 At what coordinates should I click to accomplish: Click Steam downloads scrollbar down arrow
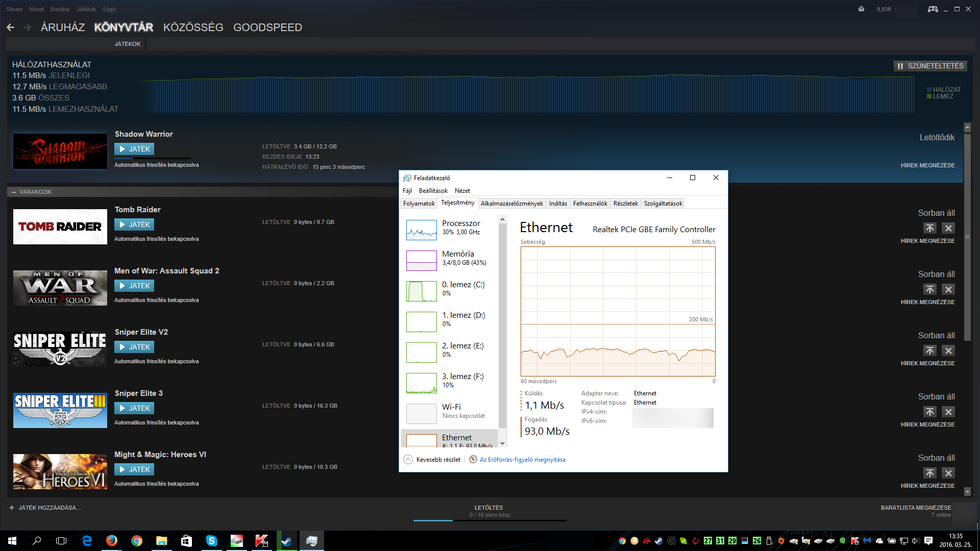967,492
